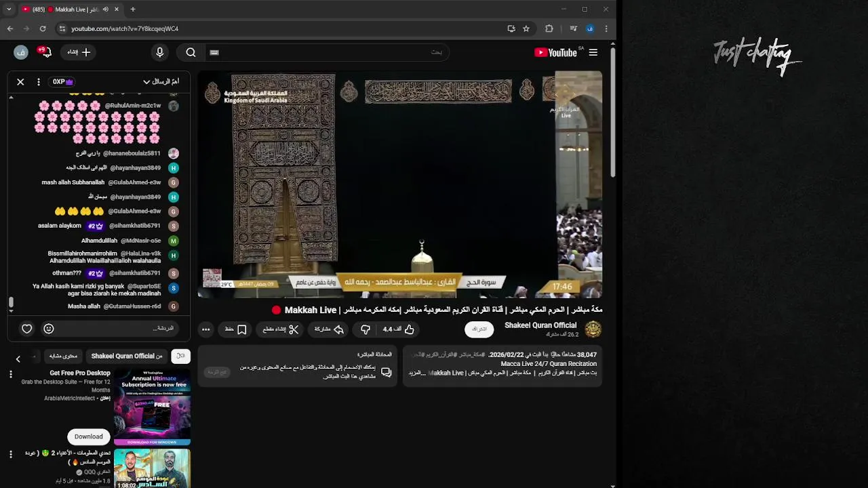
Task: Show next filter chips with arrow
Action: click(18, 359)
